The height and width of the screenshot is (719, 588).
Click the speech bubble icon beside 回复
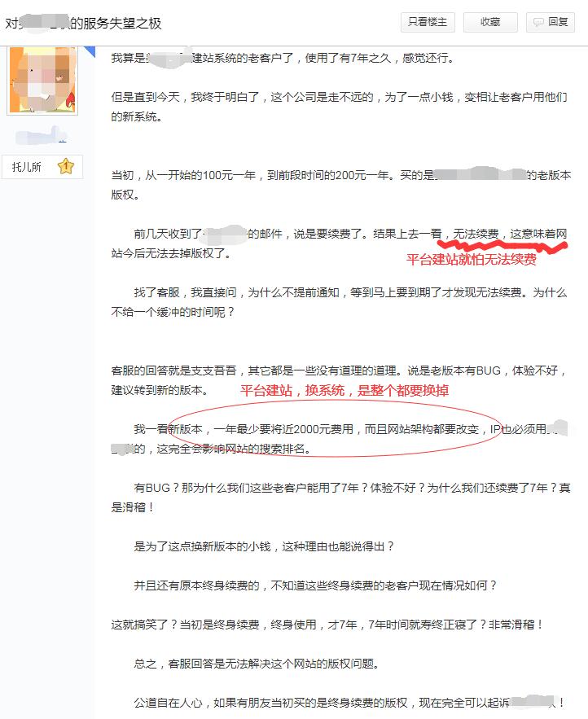tap(538, 22)
